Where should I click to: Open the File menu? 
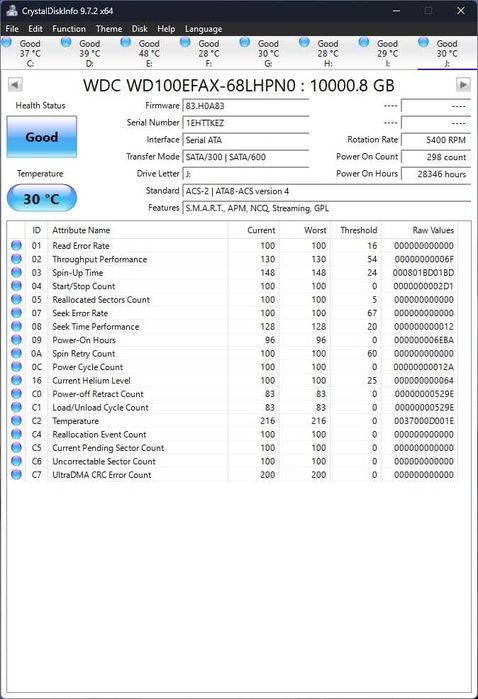(x=12, y=29)
